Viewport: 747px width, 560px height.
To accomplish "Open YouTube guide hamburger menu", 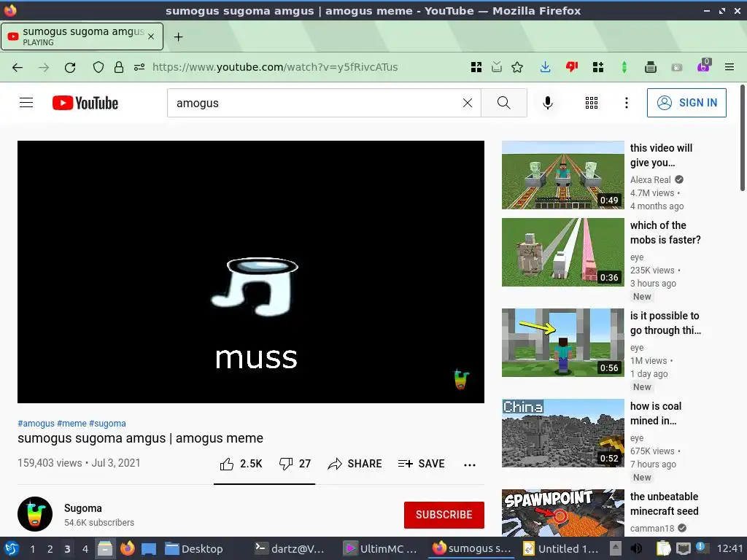I will click(x=26, y=103).
